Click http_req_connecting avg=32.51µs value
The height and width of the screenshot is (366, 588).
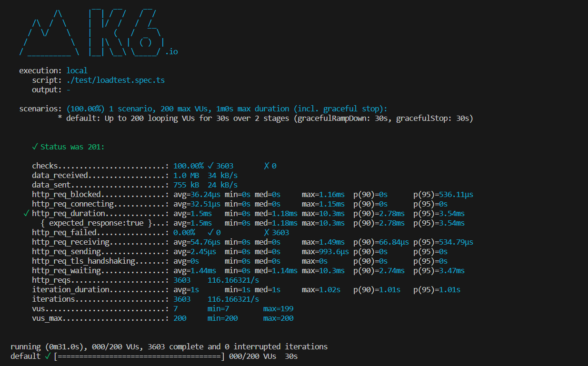pyautogui.click(x=197, y=204)
